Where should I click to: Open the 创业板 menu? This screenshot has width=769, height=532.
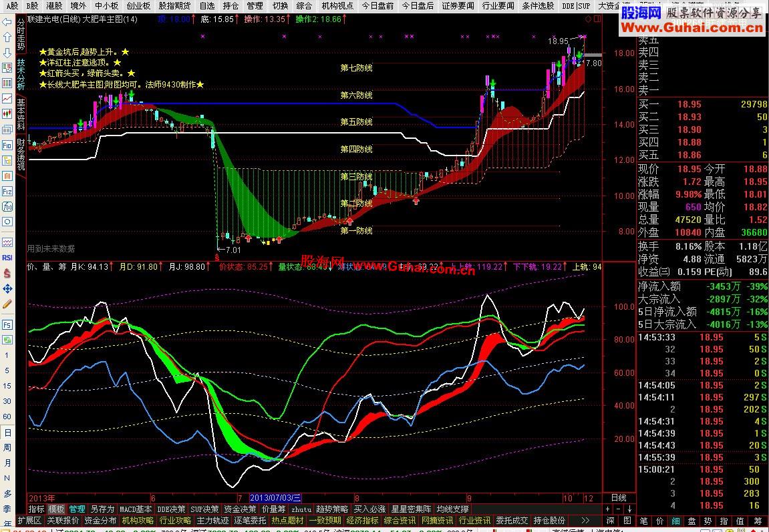tap(138, 6)
